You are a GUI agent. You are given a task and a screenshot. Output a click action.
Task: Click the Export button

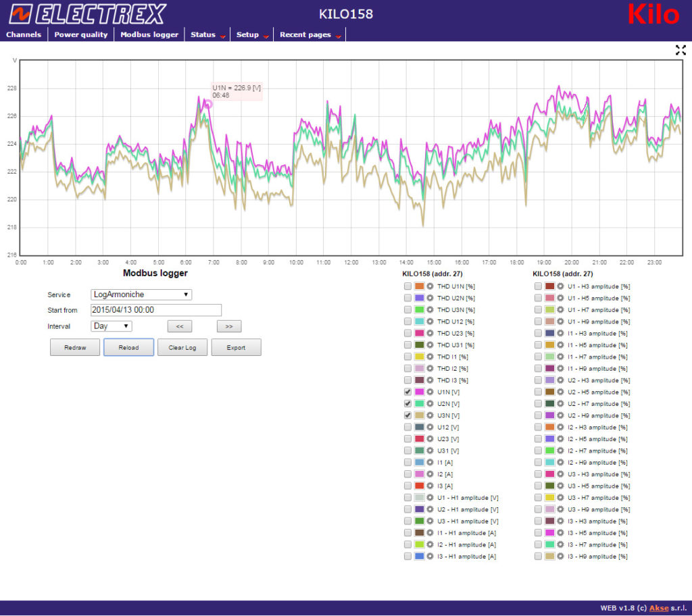(x=236, y=348)
